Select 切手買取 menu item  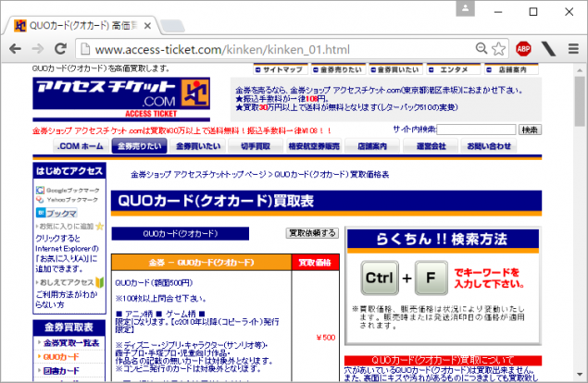tap(256, 146)
